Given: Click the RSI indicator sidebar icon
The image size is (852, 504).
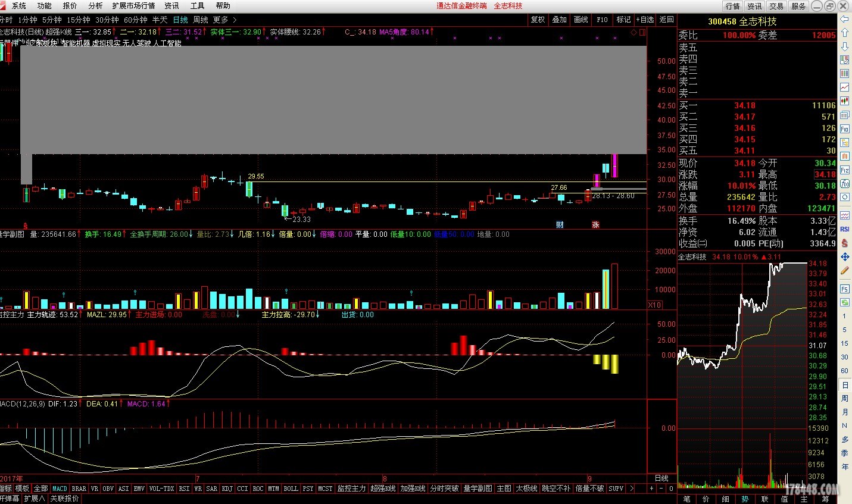Looking at the screenshot, I should point(844,229).
